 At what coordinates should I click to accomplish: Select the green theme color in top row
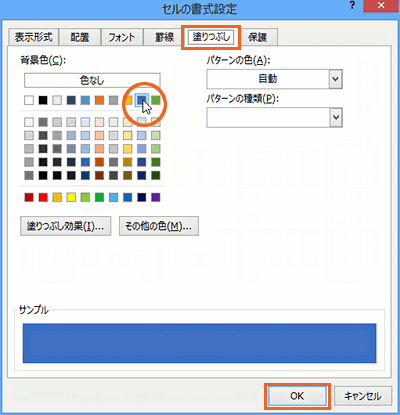coord(156,100)
